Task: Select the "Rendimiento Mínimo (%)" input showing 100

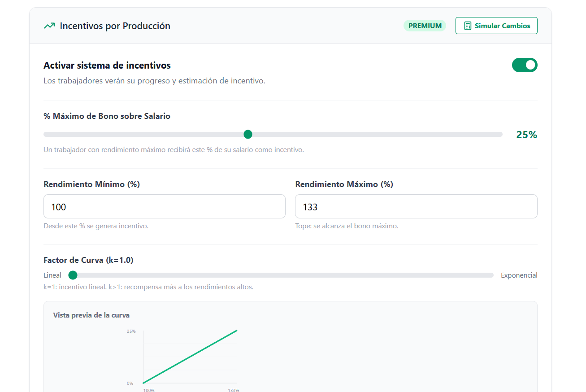Action: click(x=164, y=206)
